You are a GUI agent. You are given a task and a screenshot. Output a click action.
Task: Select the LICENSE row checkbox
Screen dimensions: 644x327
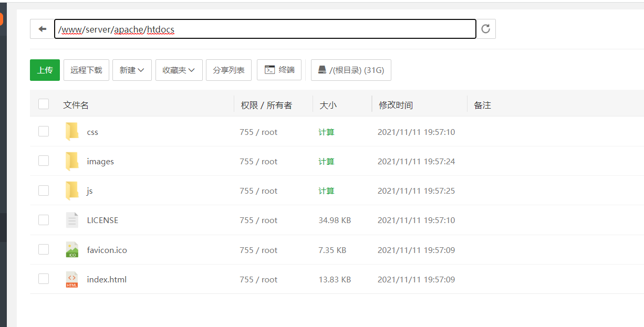(44, 219)
